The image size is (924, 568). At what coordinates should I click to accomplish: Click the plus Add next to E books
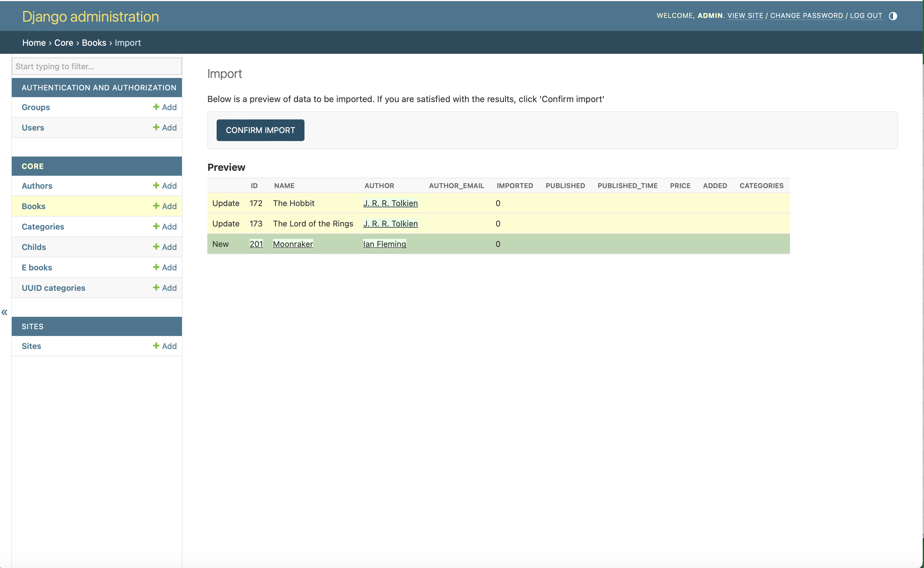click(x=165, y=267)
